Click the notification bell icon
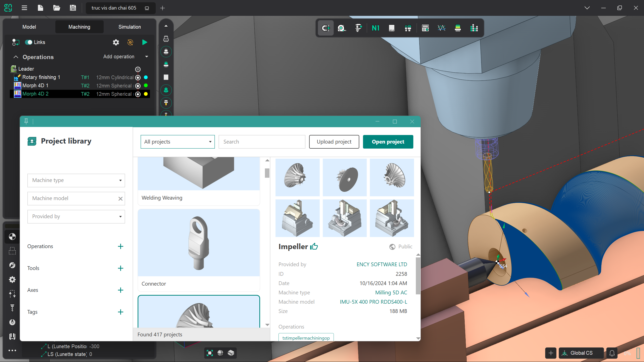This screenshot has height=362, width=644. [x=612, y=353]
